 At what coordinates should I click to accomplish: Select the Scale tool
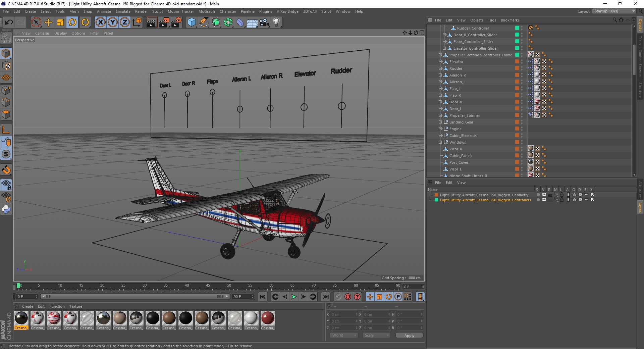tap(60, 22)
